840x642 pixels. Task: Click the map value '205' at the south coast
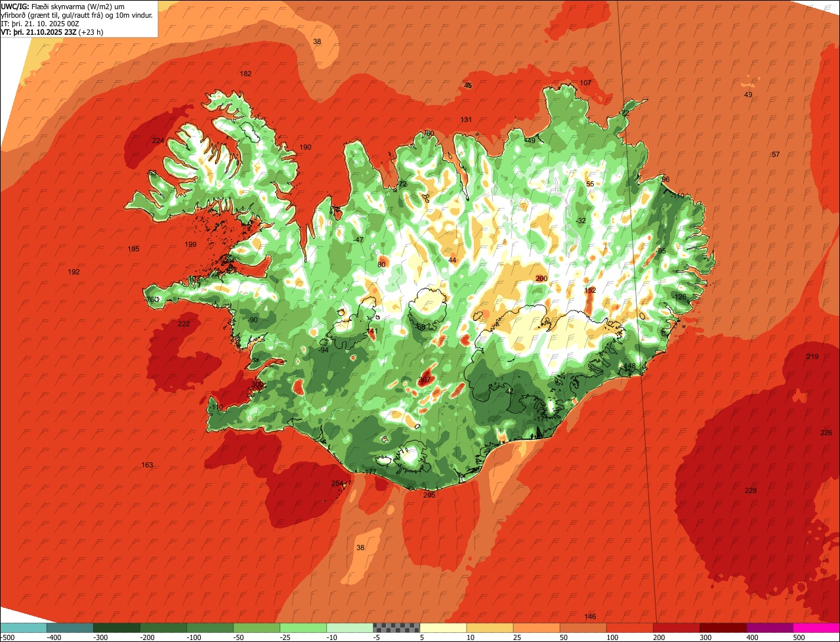(429, 495)
